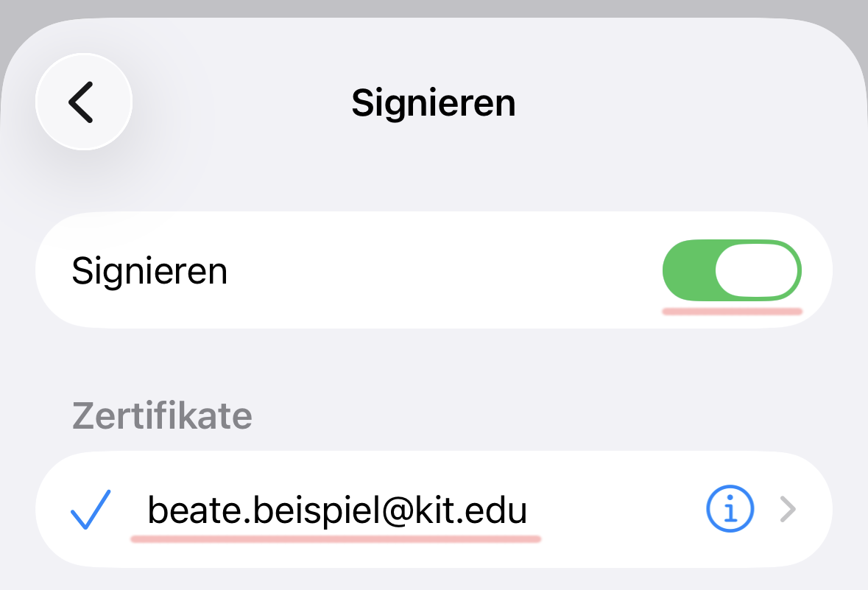This screenshot has height=590, width=868.
Task: Click the Zertifikate section header
Action: click(162, 416)
